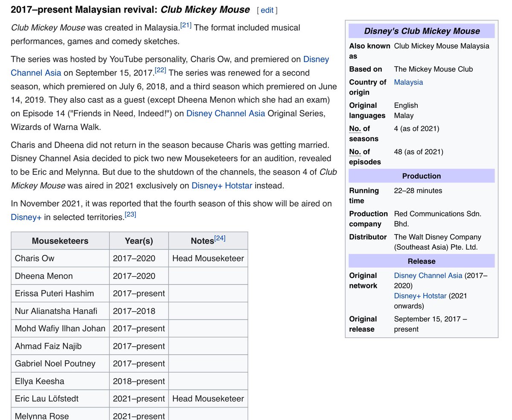Image resolution: width=512 pixels, height=420 pixels.
Task: Open citation reference [22]
Action: point(160,70)
